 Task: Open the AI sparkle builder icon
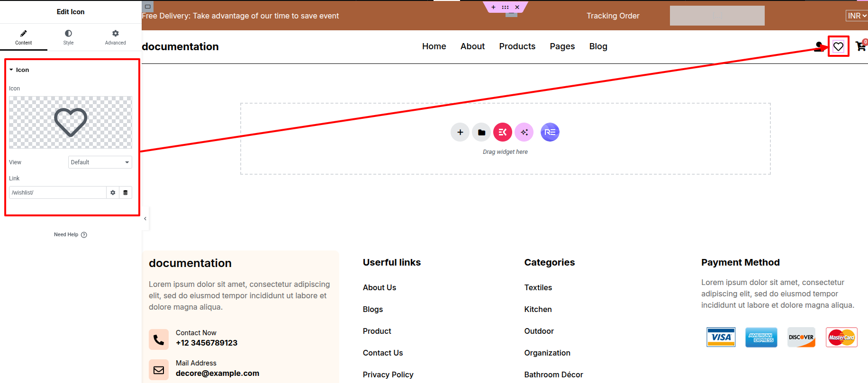524,132
